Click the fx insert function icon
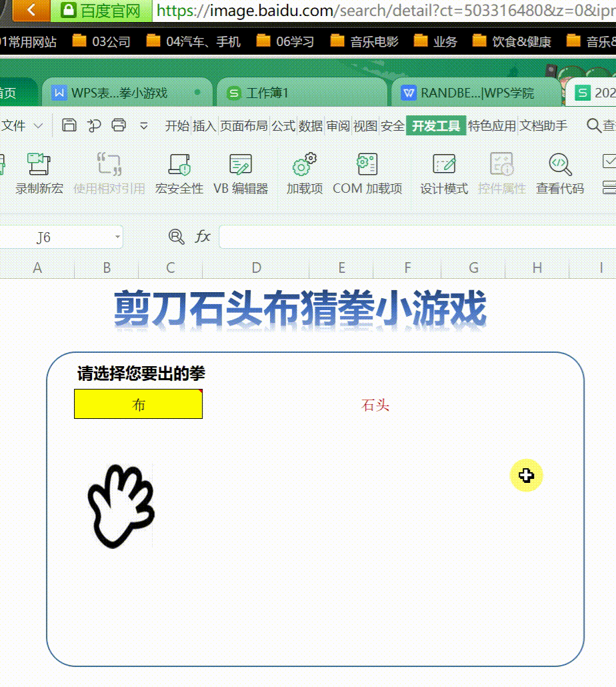 coord(202,237)
